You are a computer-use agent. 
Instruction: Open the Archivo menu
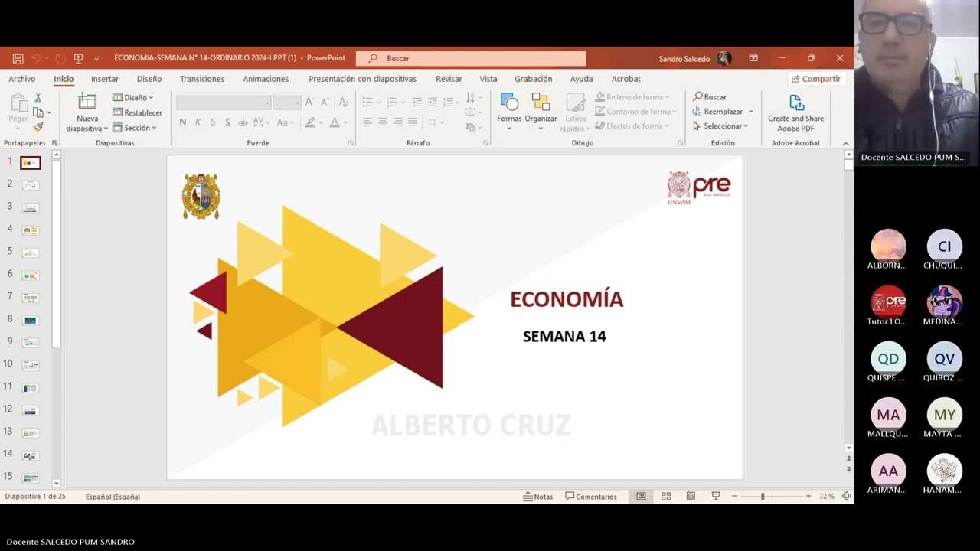[x=22, y=79]
